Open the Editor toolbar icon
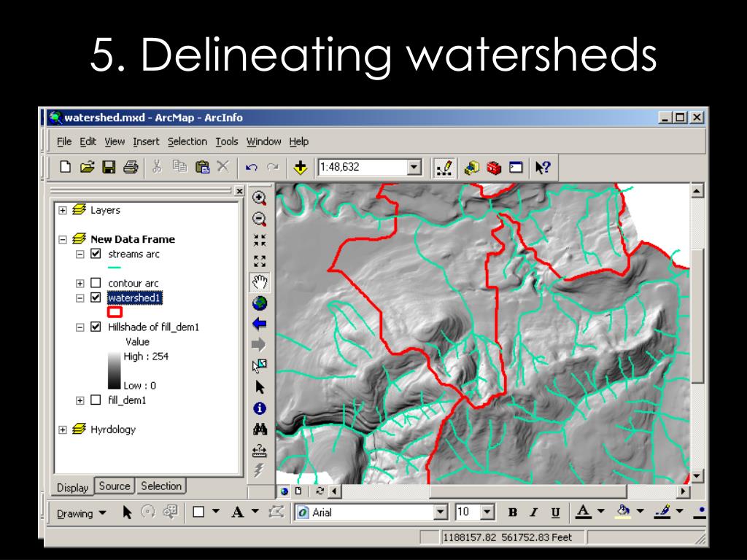747x560 pixels. click(444, 167)
